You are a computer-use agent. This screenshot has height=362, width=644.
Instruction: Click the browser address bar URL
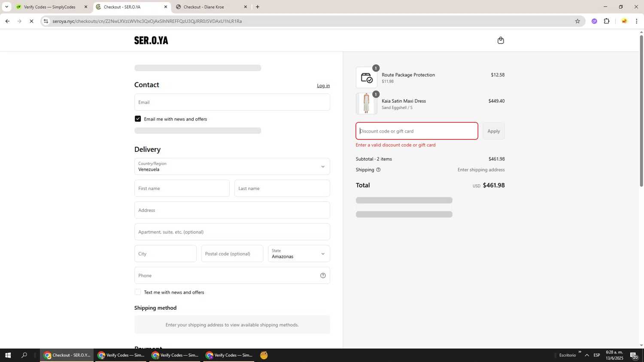[x=147, y=21]
